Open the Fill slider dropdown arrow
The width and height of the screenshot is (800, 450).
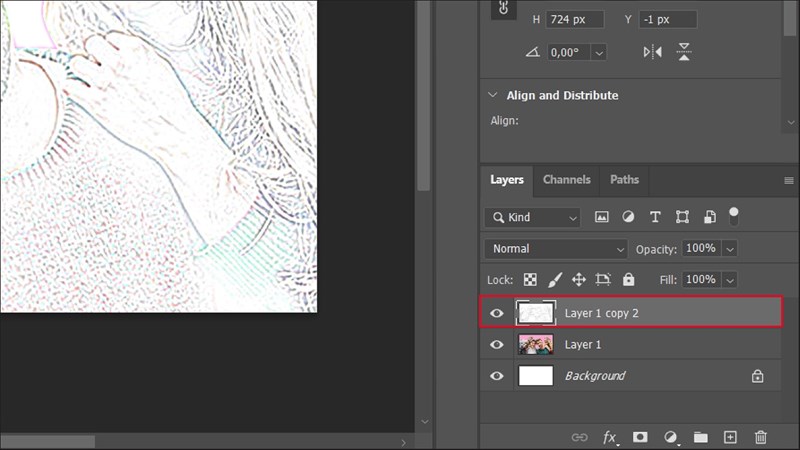[x=730, y=280]
